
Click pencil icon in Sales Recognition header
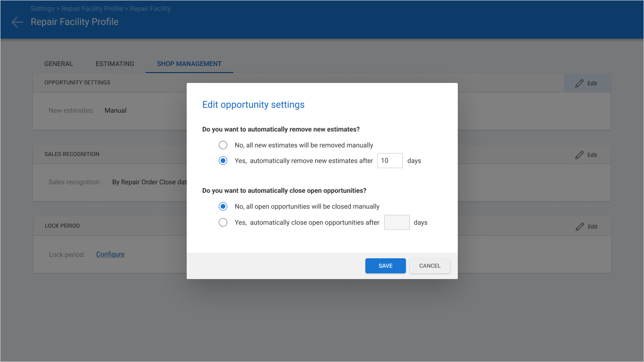[x=579, y=155]
